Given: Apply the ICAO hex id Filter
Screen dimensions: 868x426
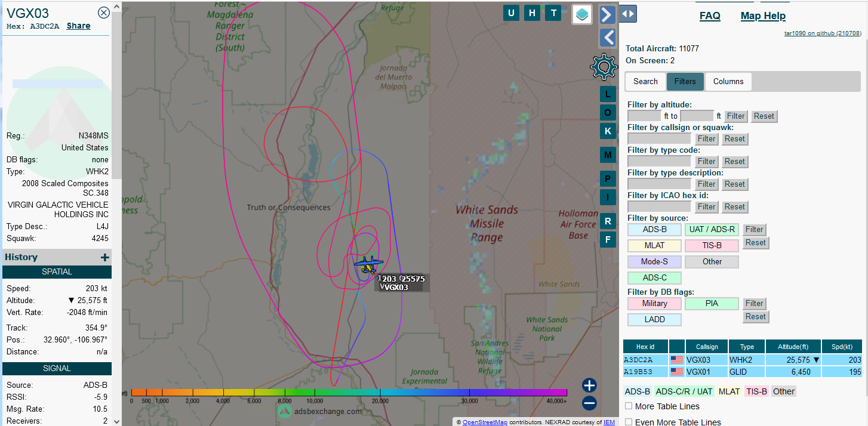Looking at the screenshot, I should pos(707,207).
